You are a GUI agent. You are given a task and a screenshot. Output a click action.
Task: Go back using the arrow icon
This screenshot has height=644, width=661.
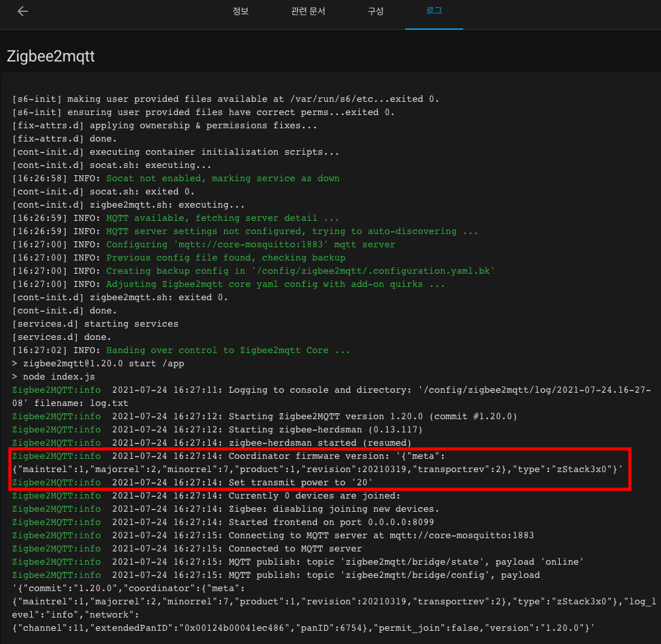(22, 11)
